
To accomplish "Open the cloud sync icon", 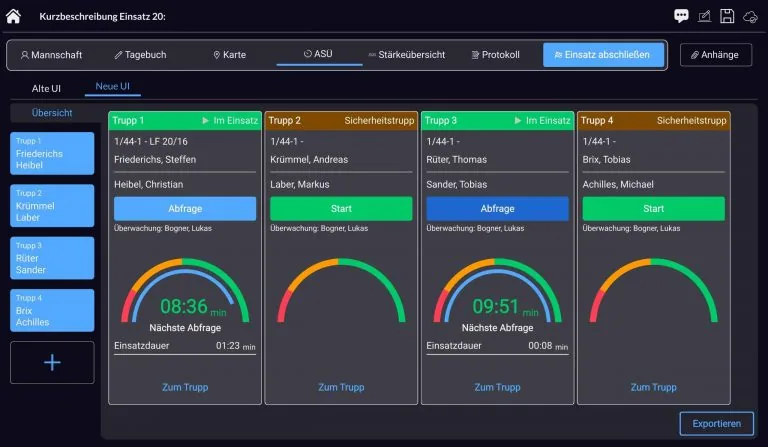I will (750, 17).
